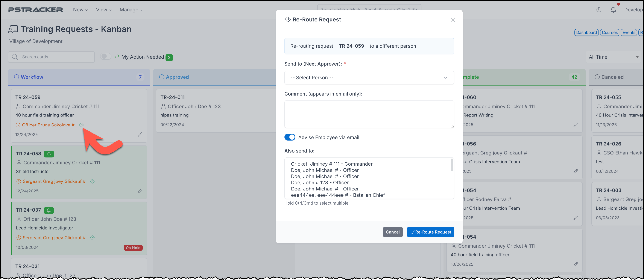The height and width of the screenshot is (280, 644).
Task: Click edit pencil on TR 24-058 card
Action: (x=140, y=191)
